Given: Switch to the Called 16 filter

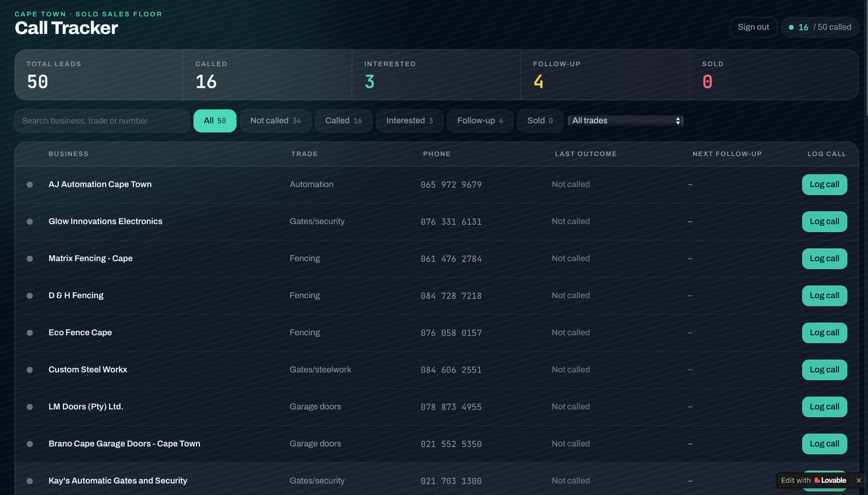Looking at the screenshot, I should [344, 121].
